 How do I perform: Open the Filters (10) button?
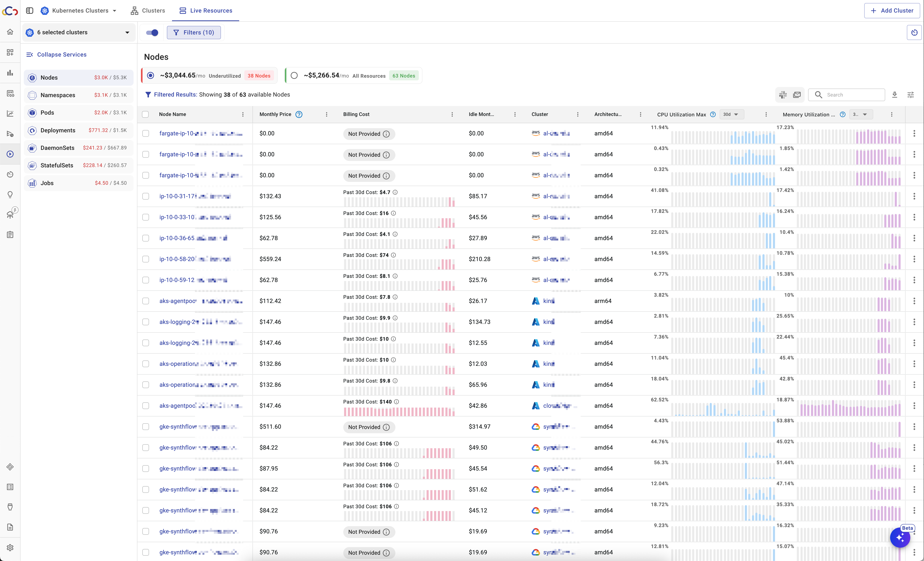[x=194, y=33]
